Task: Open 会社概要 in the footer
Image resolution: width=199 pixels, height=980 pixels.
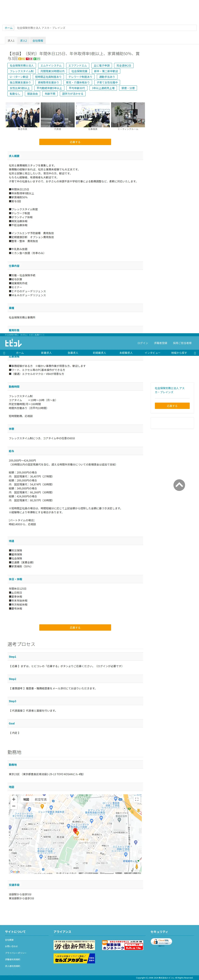Action: coord(9,940)
